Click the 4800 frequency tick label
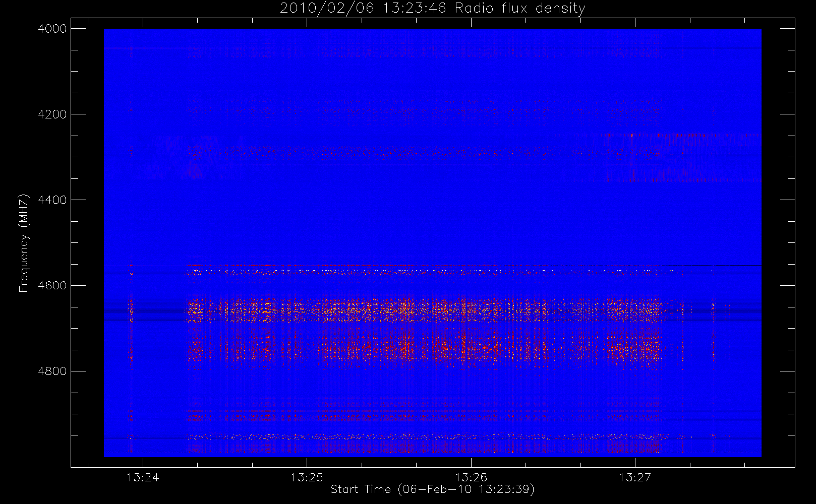Screen dimensions: 816x504 [x=52, y=371]
